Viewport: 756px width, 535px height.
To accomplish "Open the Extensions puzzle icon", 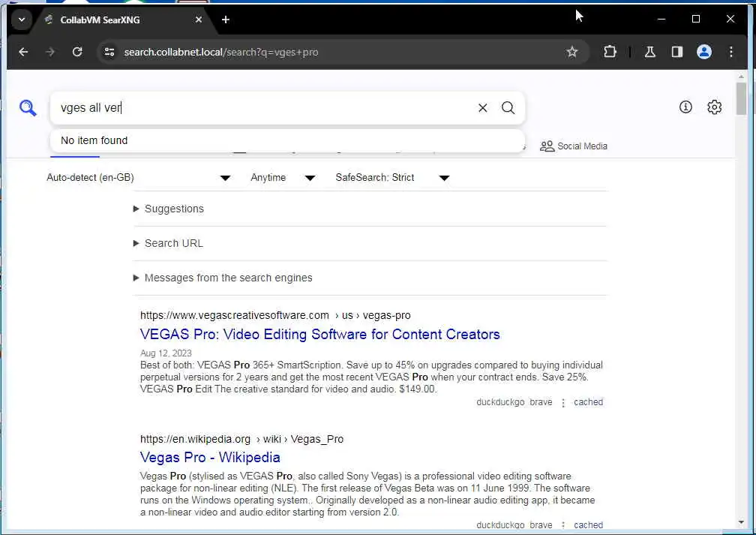I will click(610, 52).
